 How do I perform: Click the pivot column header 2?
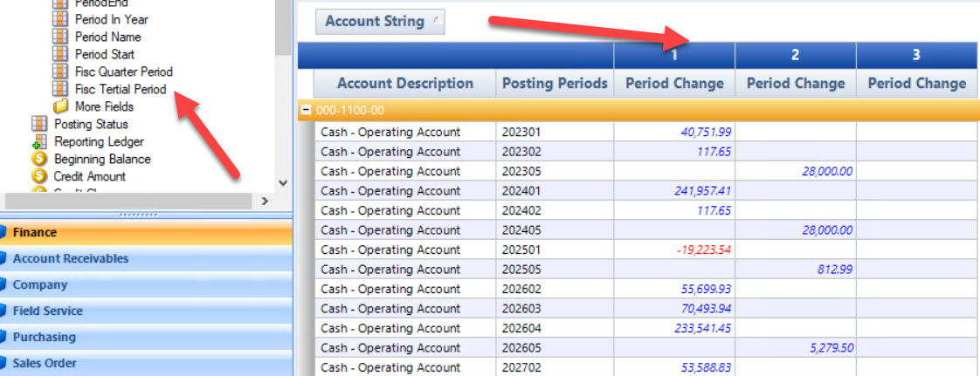796,56
